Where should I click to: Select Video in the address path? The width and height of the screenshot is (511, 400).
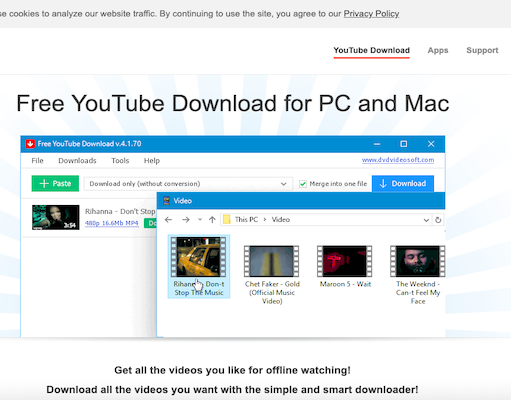[x=281, y=219]
